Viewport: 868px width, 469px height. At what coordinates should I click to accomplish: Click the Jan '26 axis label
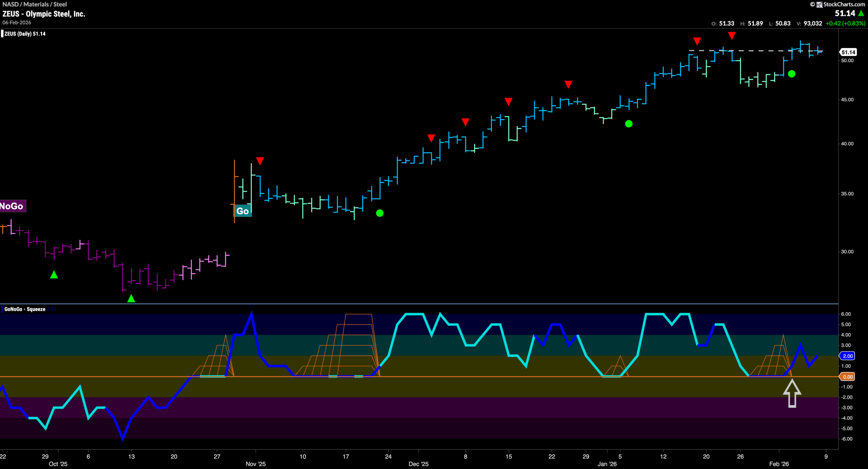pos(607,464)
